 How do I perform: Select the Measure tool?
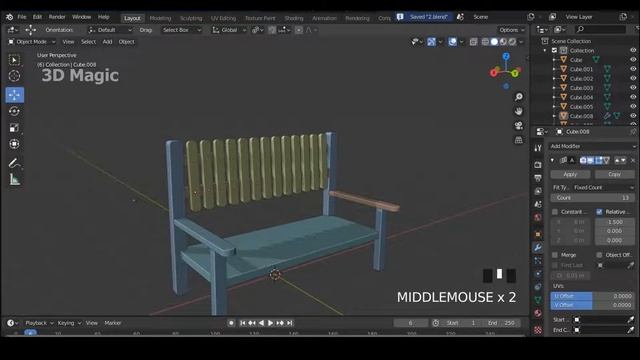coord(14,180)
